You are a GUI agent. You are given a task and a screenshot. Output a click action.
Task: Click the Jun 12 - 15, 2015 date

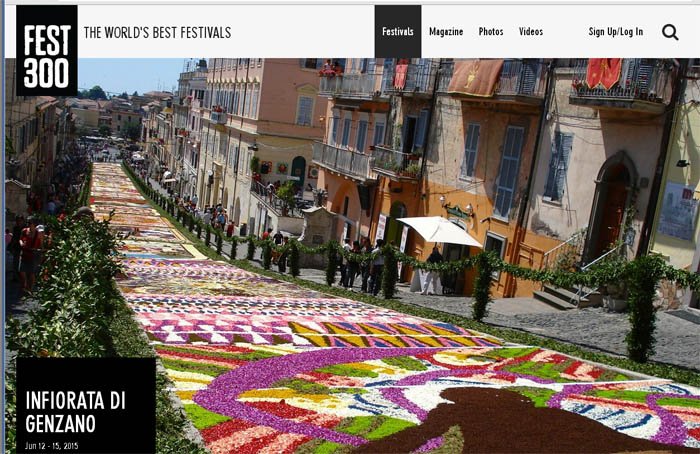click(x=51, y=446)
